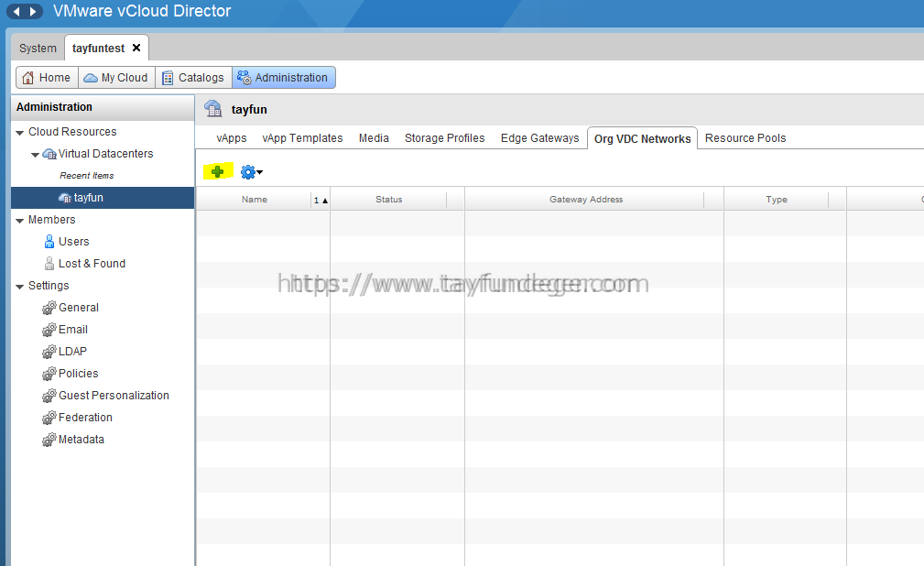This screenshot has width=924, height=566.
Task: Click the Lost & Found icon
Action: 49,264
